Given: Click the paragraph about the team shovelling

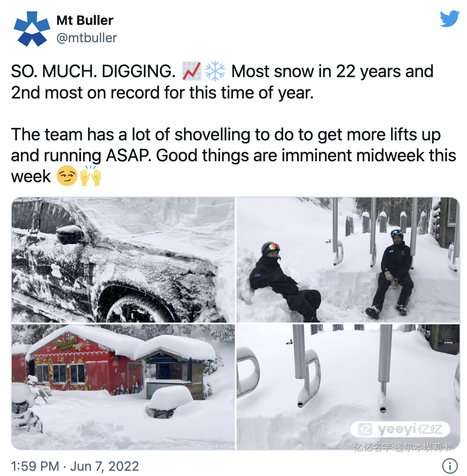Looking at the screenshot, I should 233,155.
